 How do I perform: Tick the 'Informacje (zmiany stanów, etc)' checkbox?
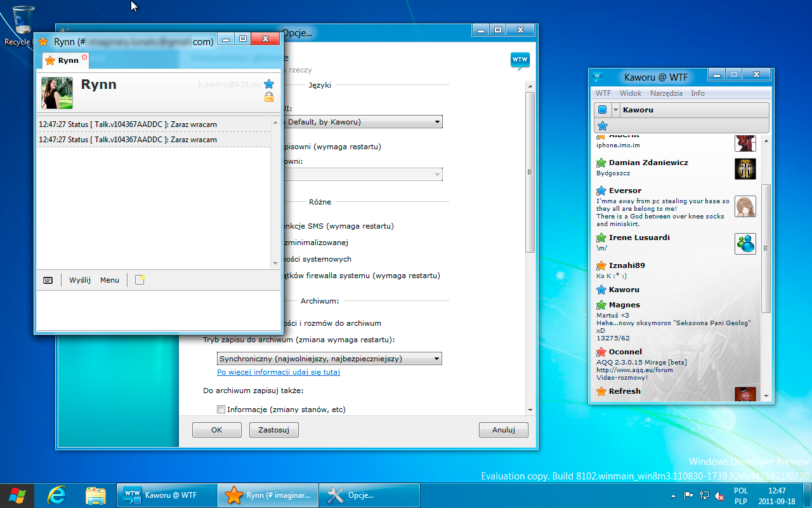(x=221, y=410)
